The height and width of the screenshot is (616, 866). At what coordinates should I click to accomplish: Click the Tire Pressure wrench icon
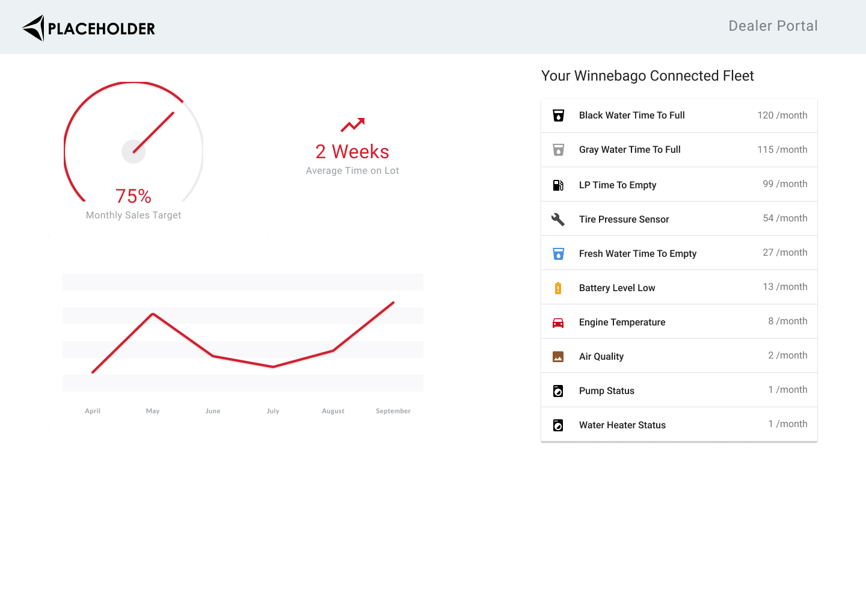(558, 220)
